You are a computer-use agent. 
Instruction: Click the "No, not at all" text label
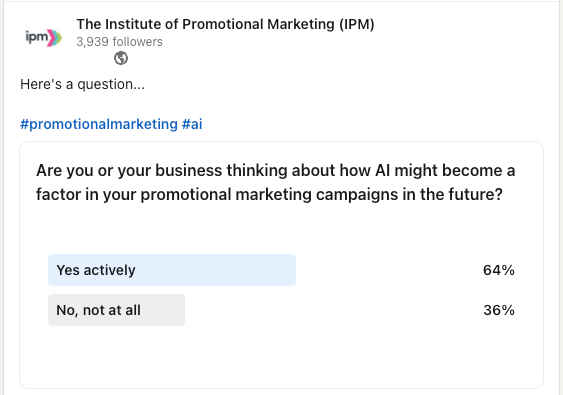pyautogui.click(x=98, y=310)
